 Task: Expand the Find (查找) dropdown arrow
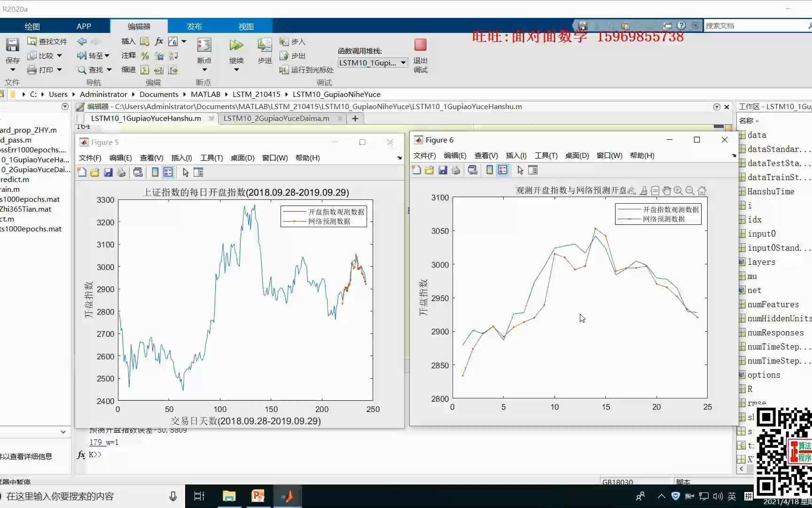109,70
